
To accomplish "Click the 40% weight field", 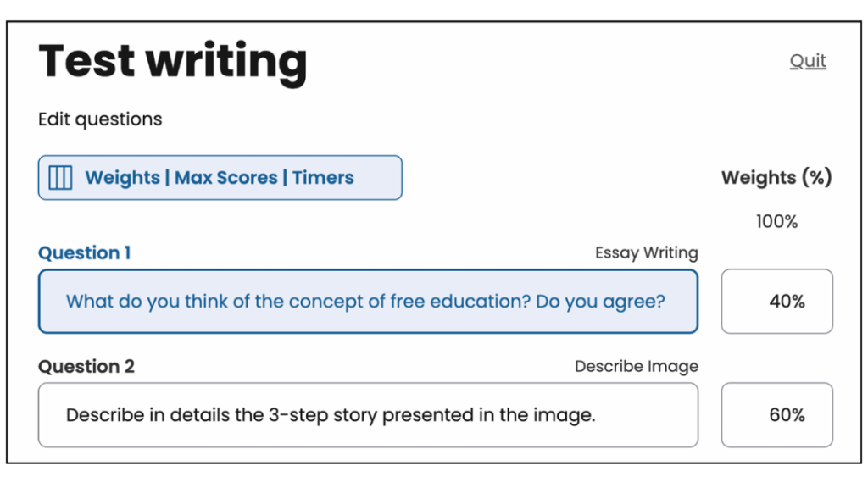I will [776, 302].
